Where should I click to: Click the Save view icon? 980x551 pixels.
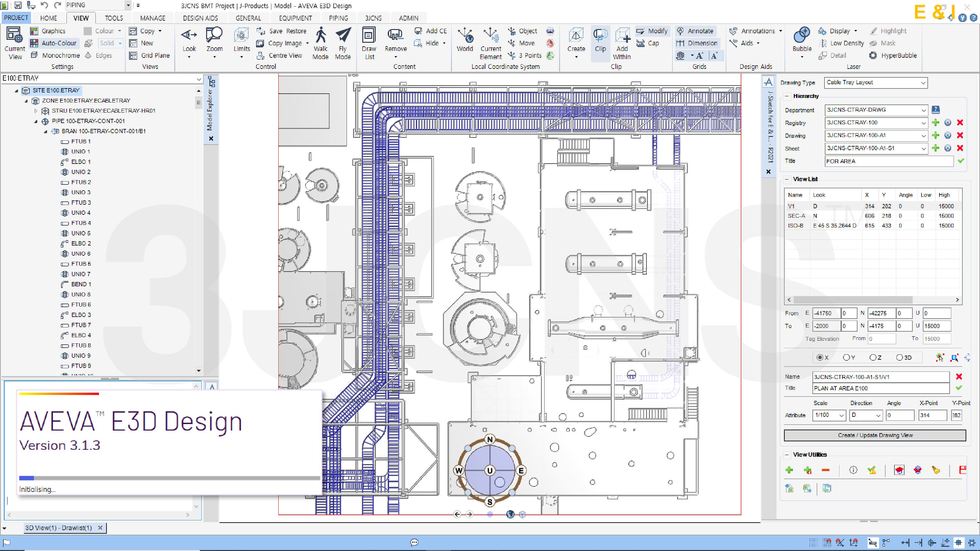(x=261, y=31)
